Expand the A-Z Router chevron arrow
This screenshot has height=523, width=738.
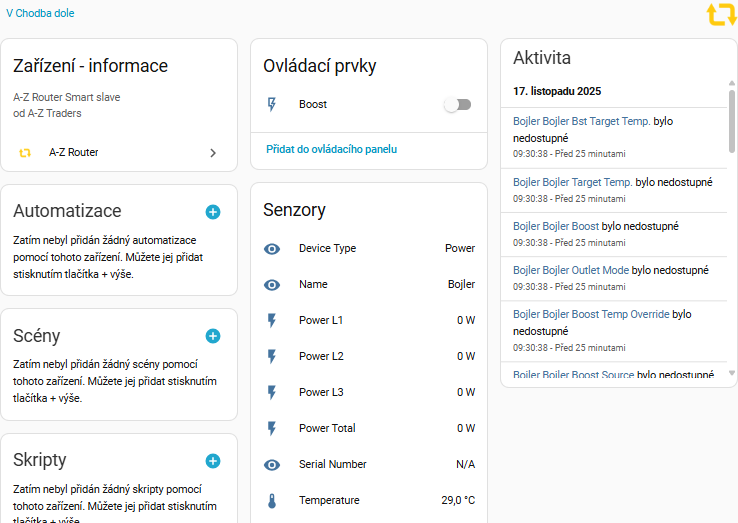pos(212,153)
